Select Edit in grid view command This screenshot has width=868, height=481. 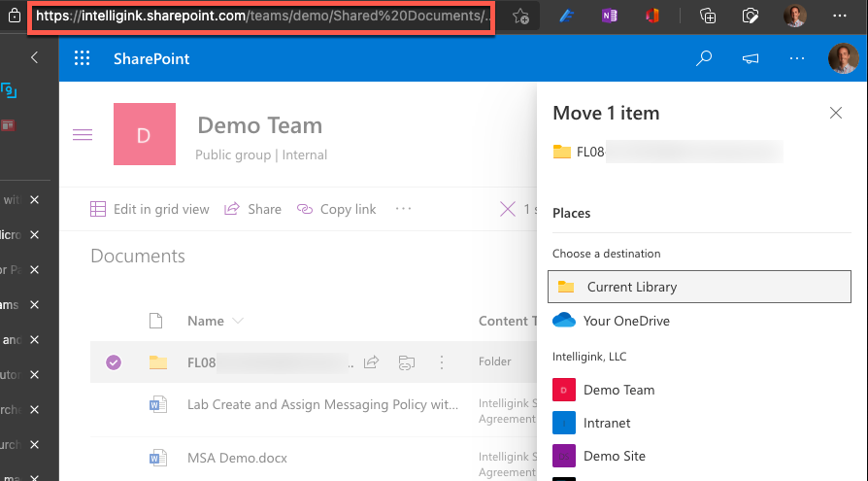coord(150,209)
